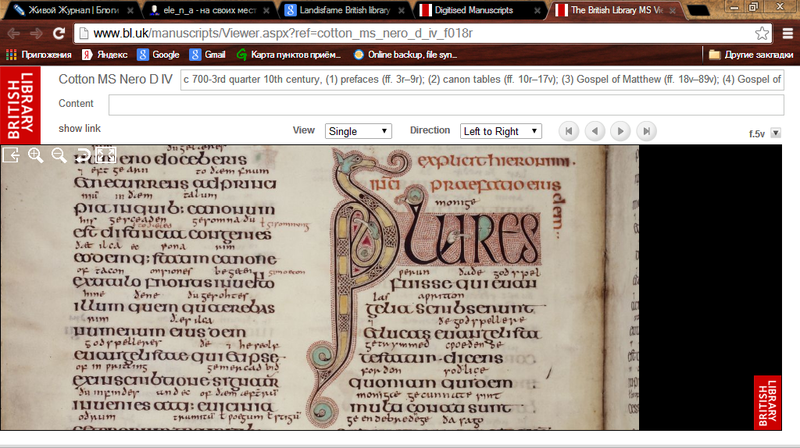Expand the folio f.5v selector
Screen dimensions: 800x448
[776, 133]
